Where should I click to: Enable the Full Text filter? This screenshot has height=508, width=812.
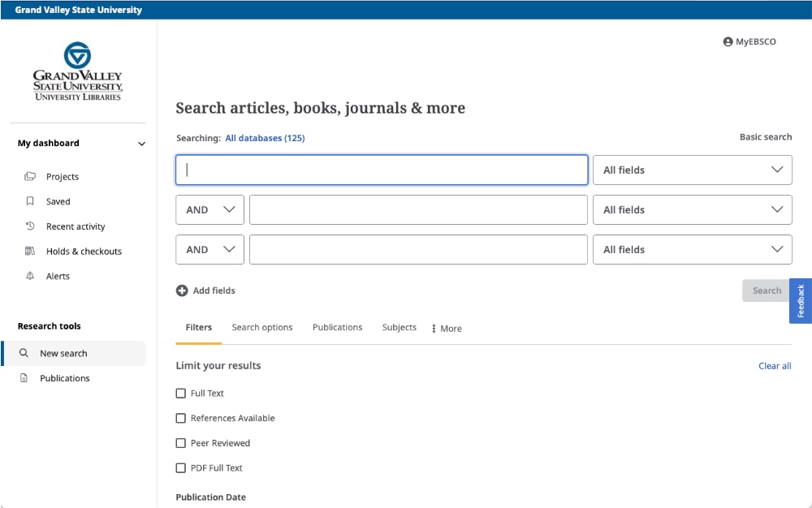(x=180, y=393)
